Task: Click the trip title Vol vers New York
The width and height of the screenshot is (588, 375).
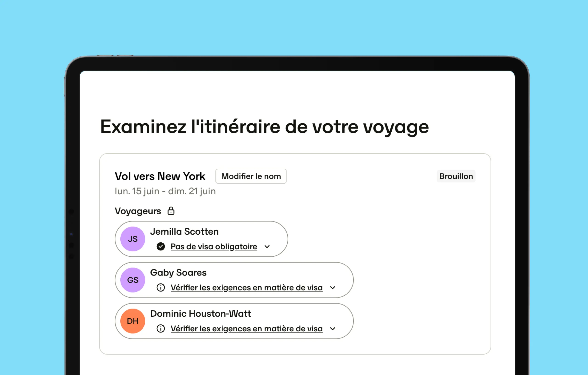Action: [x=160, y=176]
